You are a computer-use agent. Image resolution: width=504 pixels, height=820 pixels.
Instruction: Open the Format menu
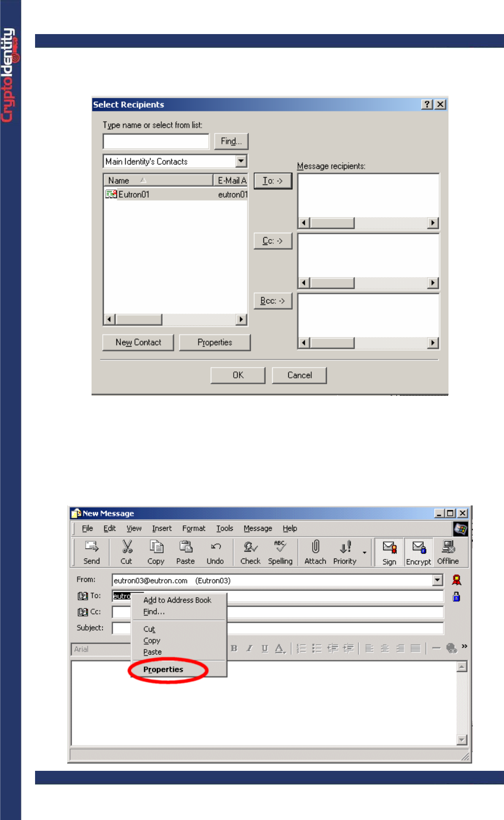point(194,528)
